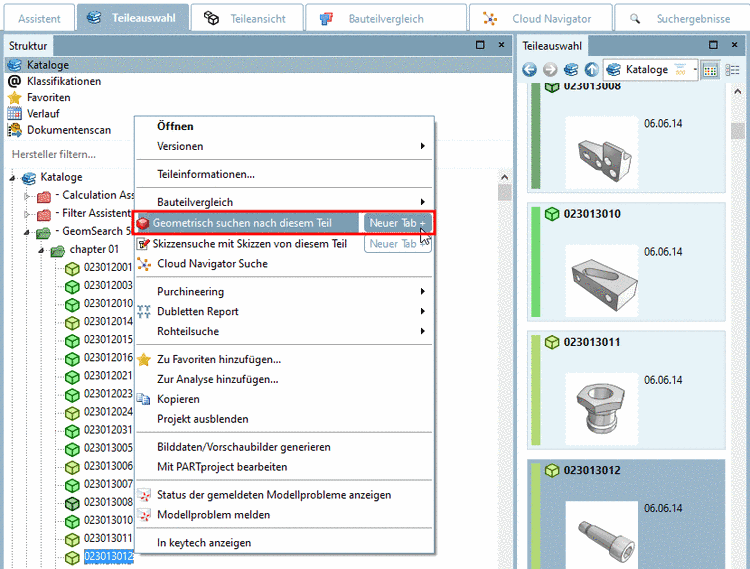The image size is (750, 569).
Task: Switch to the Cloud Navigator tab
Action: coord(541,19)
